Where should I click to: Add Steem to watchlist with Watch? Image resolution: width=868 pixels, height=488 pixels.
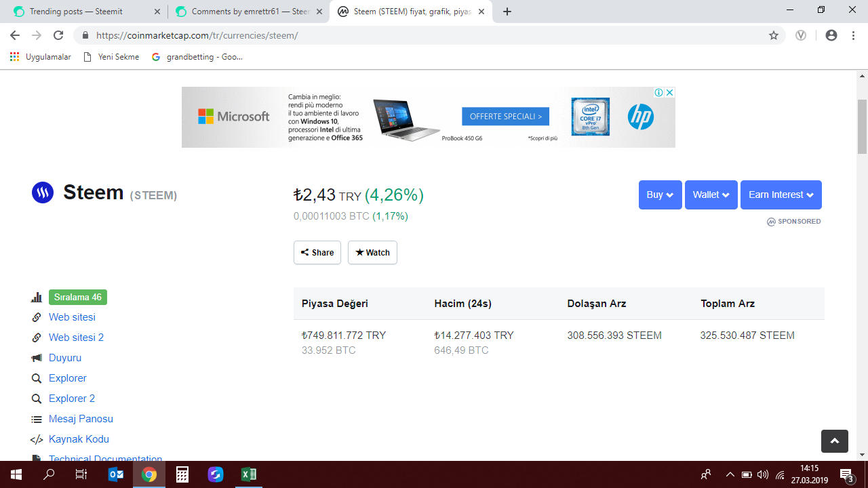(x=372, y=252)
